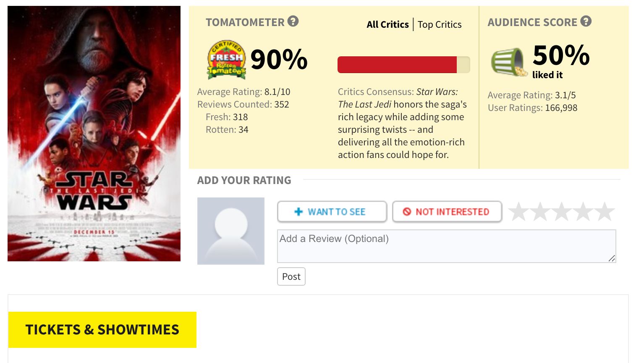644x363 pixels.
Task: Mark movie as Not Interested
Action: (x=447, y=212)
